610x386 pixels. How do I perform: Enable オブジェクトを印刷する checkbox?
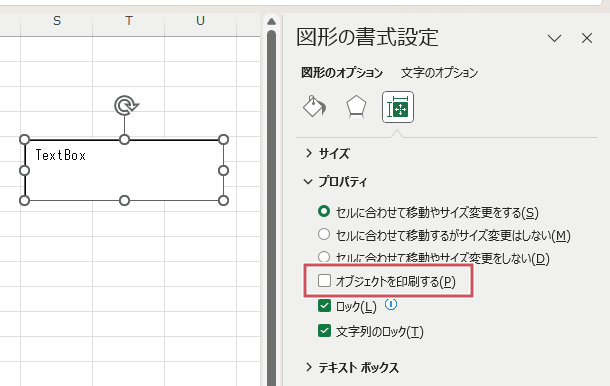coord(324,281)
